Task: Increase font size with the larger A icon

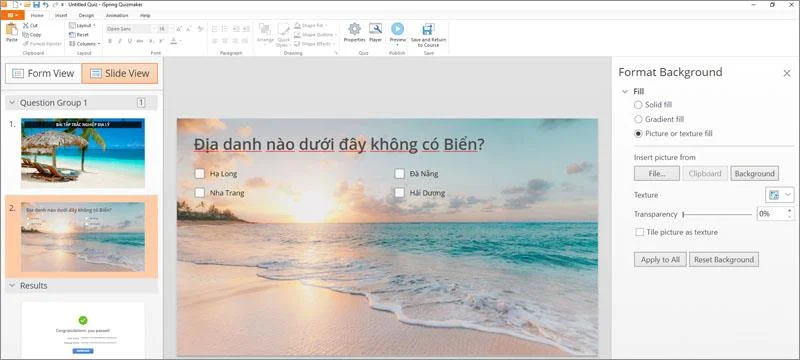Action: 180,29
